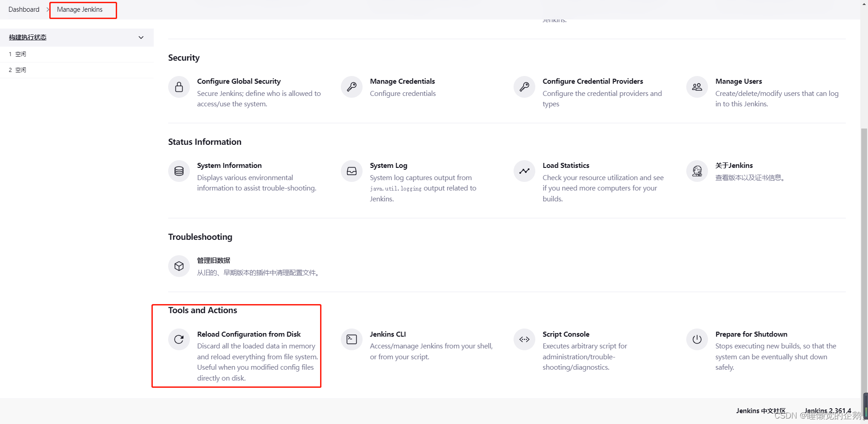Click the Troubleshooting section heading
This screenshot has width=868, height=424.
[200, 237]
